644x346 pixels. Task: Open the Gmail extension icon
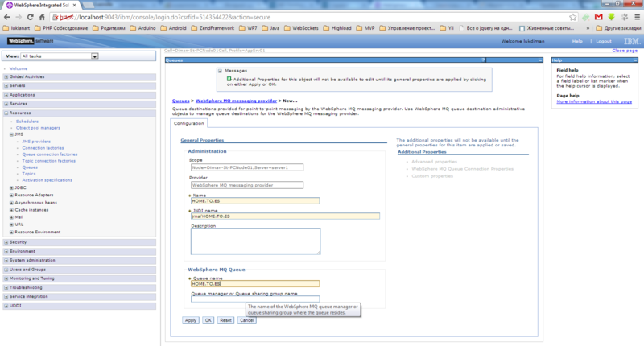pos(598,17)
